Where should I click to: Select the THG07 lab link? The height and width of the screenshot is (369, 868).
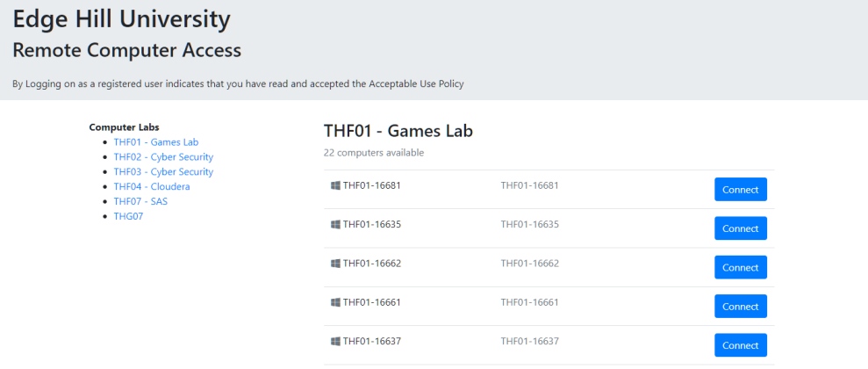tap(128, 216)
